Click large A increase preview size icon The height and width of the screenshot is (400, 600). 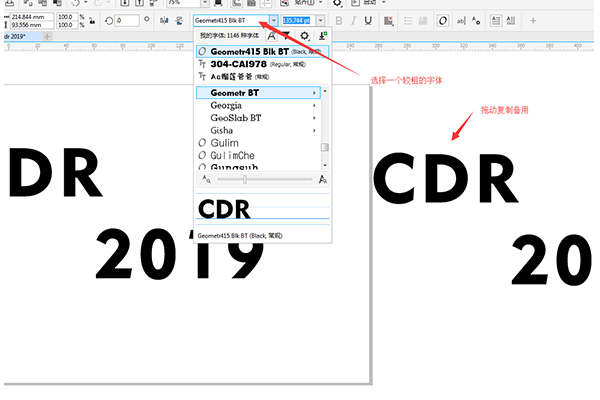(x=323, y=179)
